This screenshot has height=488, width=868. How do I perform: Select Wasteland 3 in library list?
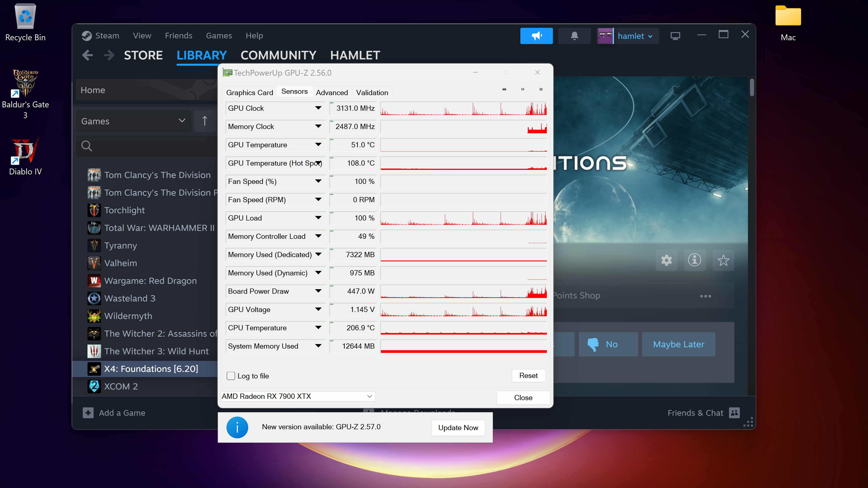pyautogui.click(x=145, y=298)
